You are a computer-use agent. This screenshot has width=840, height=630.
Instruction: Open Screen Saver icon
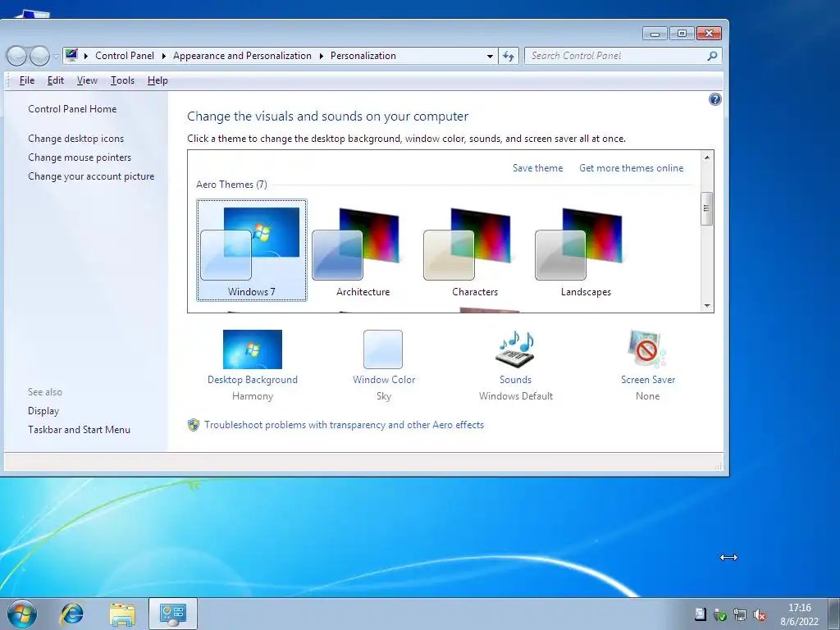(647, 349)
